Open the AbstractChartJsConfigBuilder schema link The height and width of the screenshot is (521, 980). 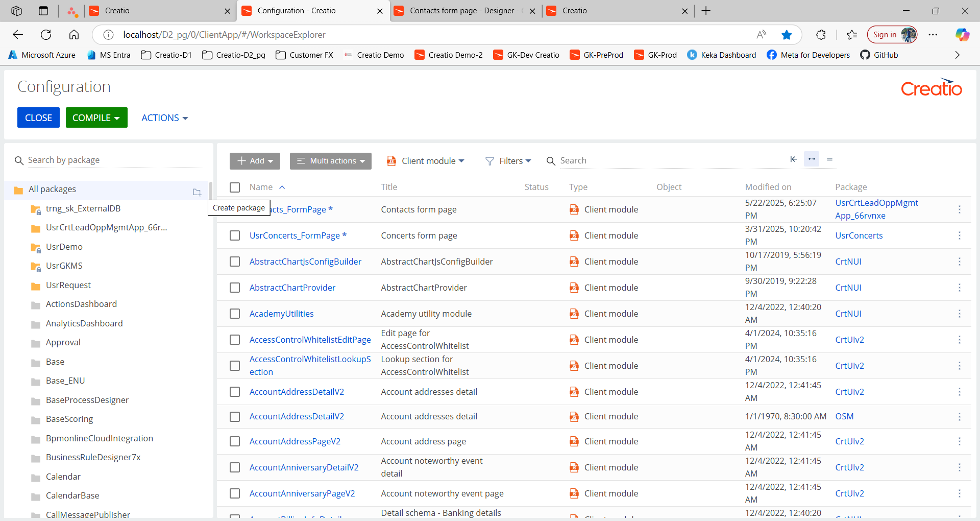tap(305, 262)
